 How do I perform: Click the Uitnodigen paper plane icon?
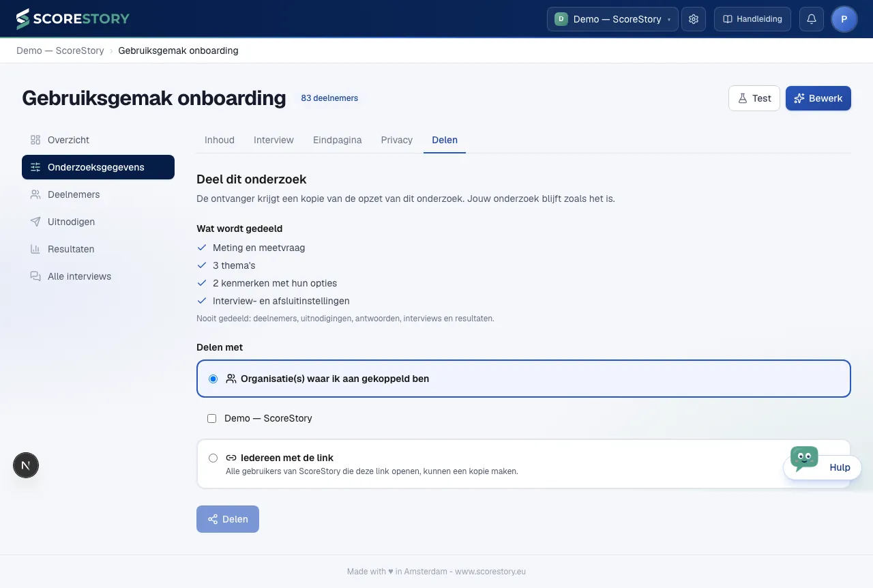click(x=35, y=222)
